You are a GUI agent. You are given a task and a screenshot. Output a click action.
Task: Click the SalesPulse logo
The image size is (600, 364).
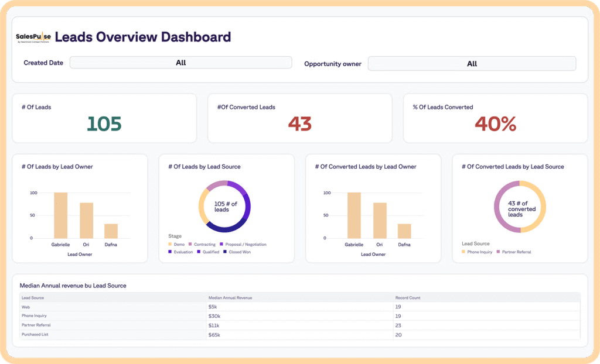tap(33, 37)
